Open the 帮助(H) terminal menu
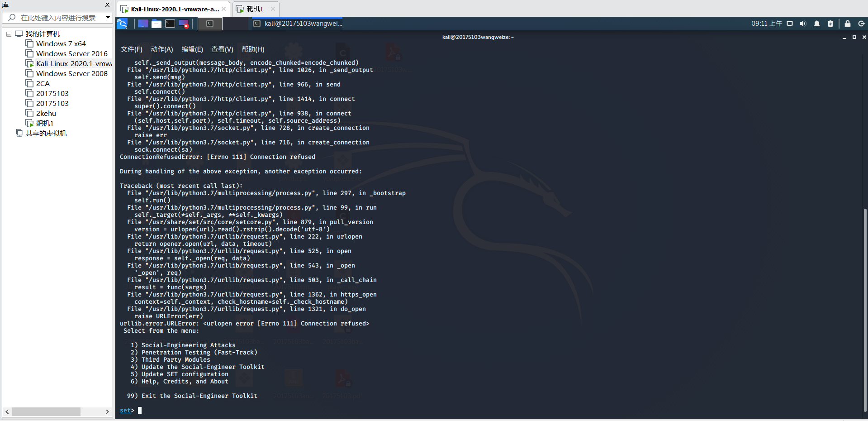The width and height of the screenshot is (868, 421). click(253, 49)
